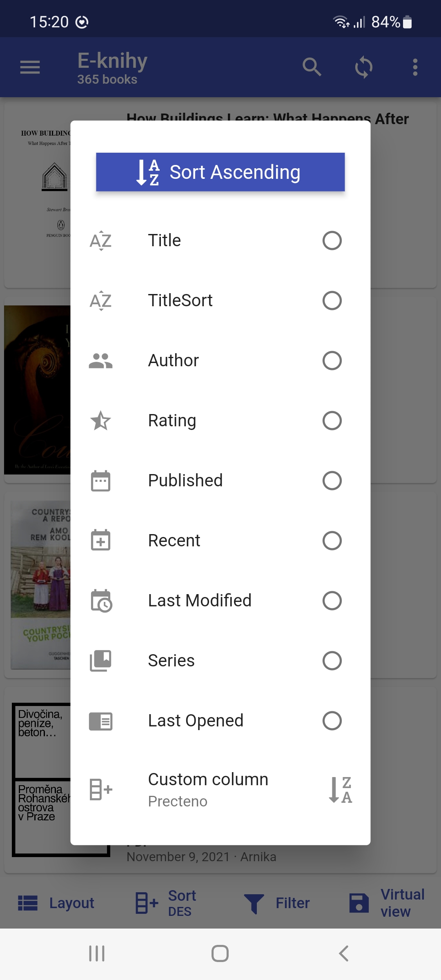Click the TitleSort AZ icon
This screenshot has height=980, width=441.
tap(100, 301)
